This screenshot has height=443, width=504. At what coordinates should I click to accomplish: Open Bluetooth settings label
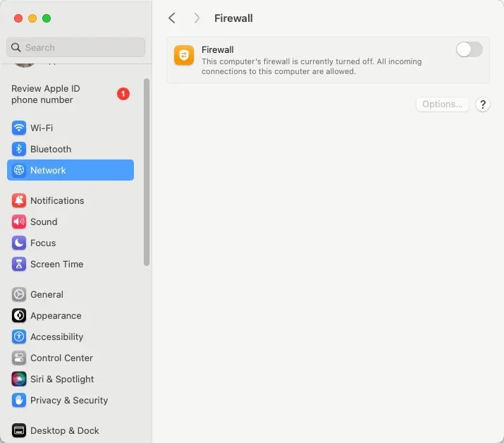click(x=51, y=149)
